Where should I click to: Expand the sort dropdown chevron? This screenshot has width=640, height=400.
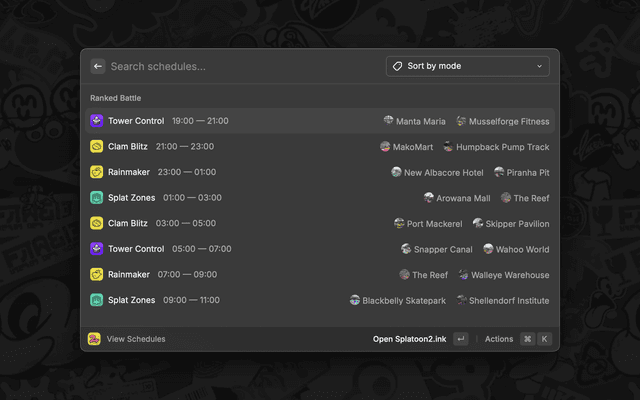pos(540,67)
